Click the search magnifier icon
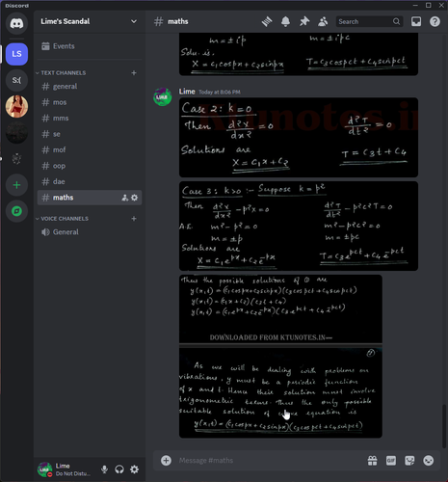Image resolution: width=448 pixels, height=482 pixels. tap(396, 21)
